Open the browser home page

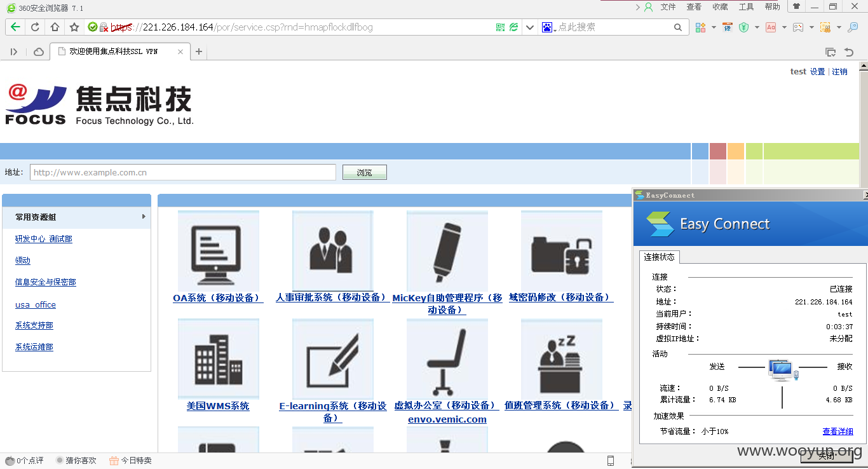(55, 27)
